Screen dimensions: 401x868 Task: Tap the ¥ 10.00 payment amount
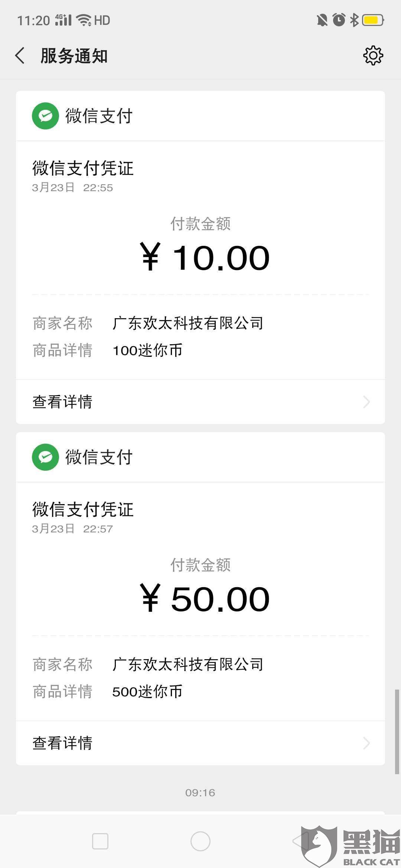(x=204, y=257)
